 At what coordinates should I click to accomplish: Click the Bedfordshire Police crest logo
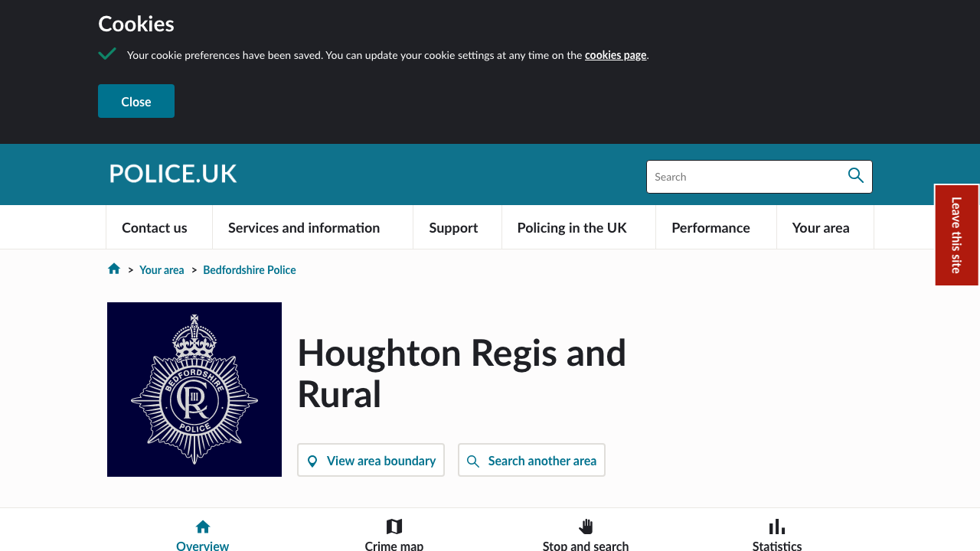pos(194,390)
